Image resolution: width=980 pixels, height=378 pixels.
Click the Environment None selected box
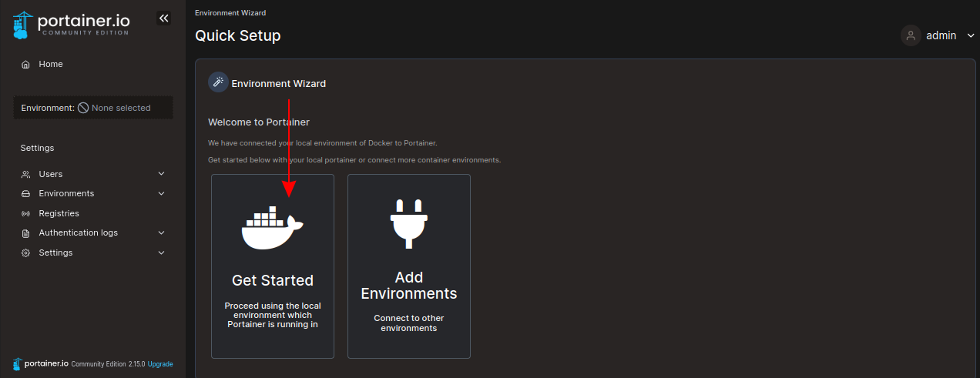(x=93, y=108)
